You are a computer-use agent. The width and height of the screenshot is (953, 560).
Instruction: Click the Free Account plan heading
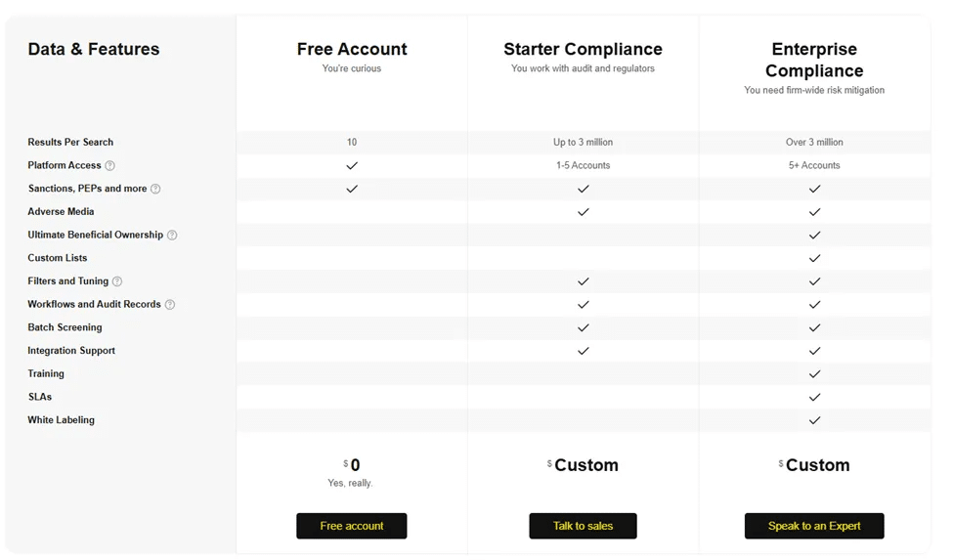[x=352, y=49]
